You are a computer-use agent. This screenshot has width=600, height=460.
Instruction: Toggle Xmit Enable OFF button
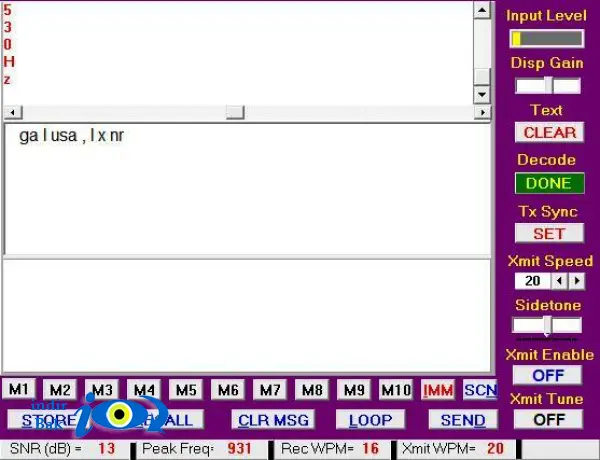pos(548,375)
